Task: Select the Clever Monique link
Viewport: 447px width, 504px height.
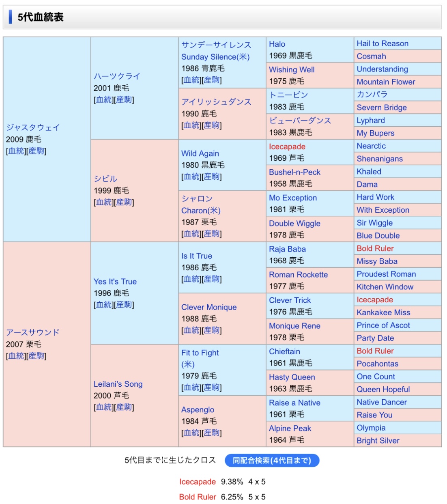Action: point(209,307)
